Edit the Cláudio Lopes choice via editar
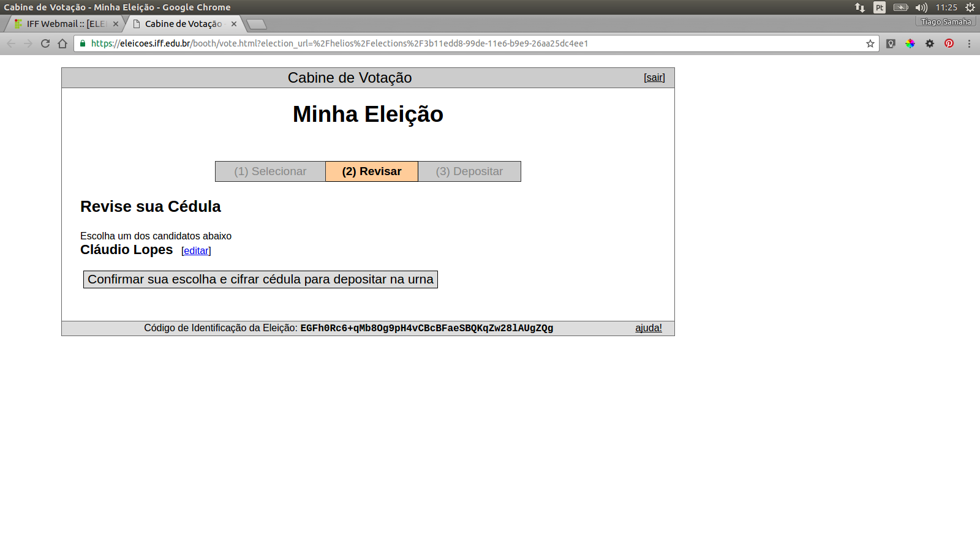980x551 pixels. [x=196, y=250]
